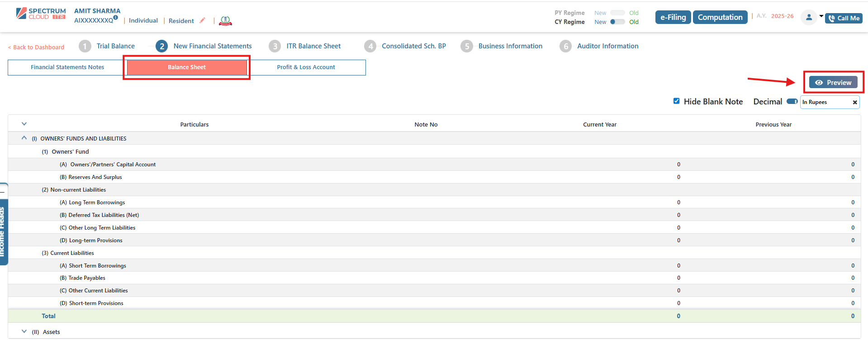Clear the In Rupees selection with the X
Image resolution: width=868 pixels, height=348 pixels.
pyautogui.click(x=854, y=103)
